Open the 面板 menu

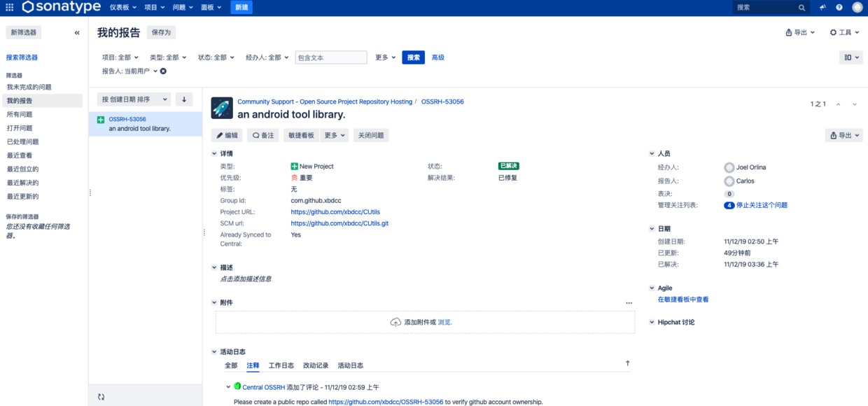[x=211, y=8]
